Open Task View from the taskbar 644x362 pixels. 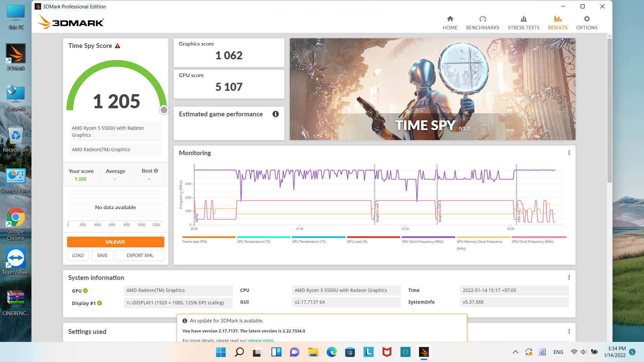[258, 352]
